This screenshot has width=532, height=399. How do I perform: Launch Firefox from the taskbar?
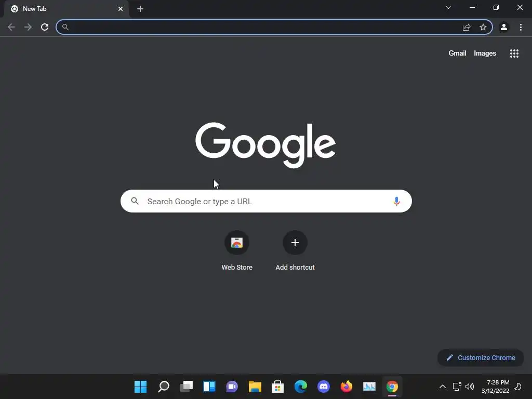(347, 387)
